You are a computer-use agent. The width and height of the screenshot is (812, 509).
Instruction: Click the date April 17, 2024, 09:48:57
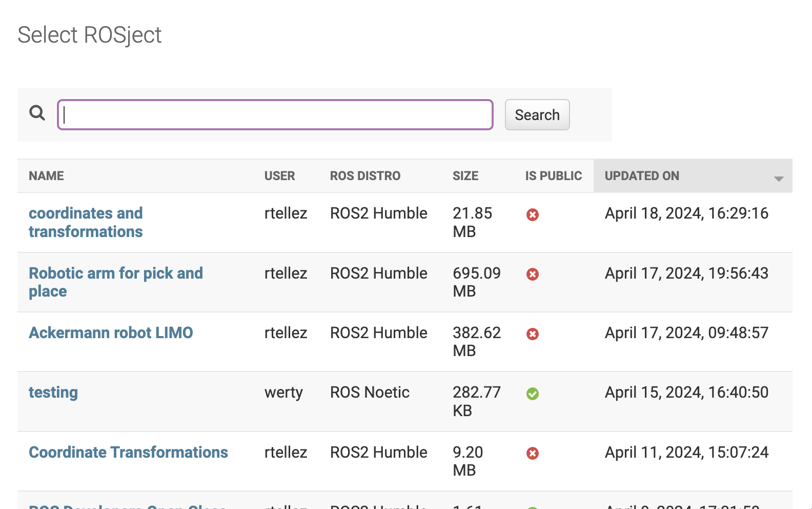pos(686,332)
